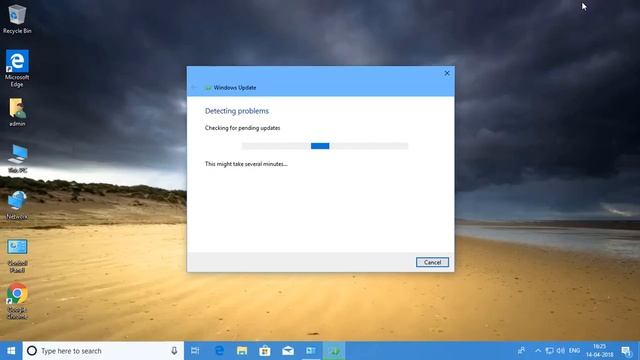Viewport: 640px width, 360px height.
Task: Launch Microsoft Edge from the desktop
Action: 17,68
